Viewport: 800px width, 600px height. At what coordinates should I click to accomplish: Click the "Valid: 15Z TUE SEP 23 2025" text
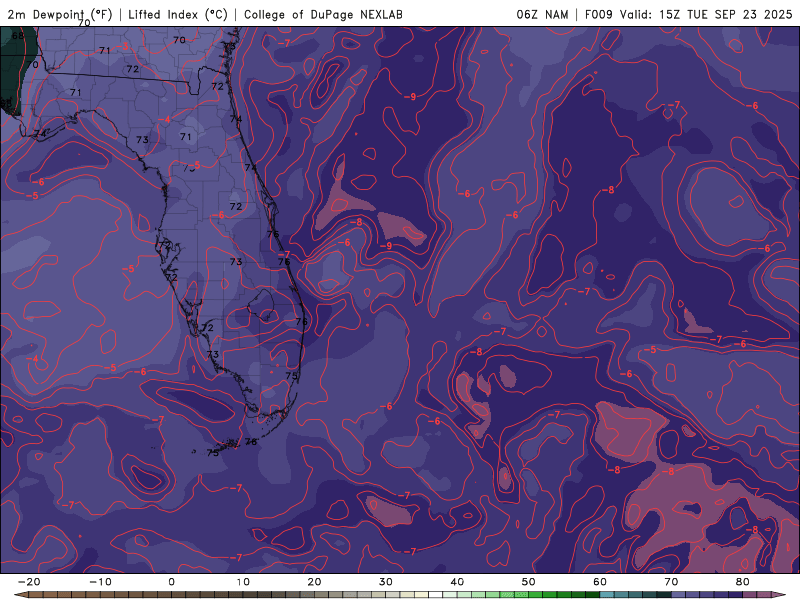tap(706, 14)
